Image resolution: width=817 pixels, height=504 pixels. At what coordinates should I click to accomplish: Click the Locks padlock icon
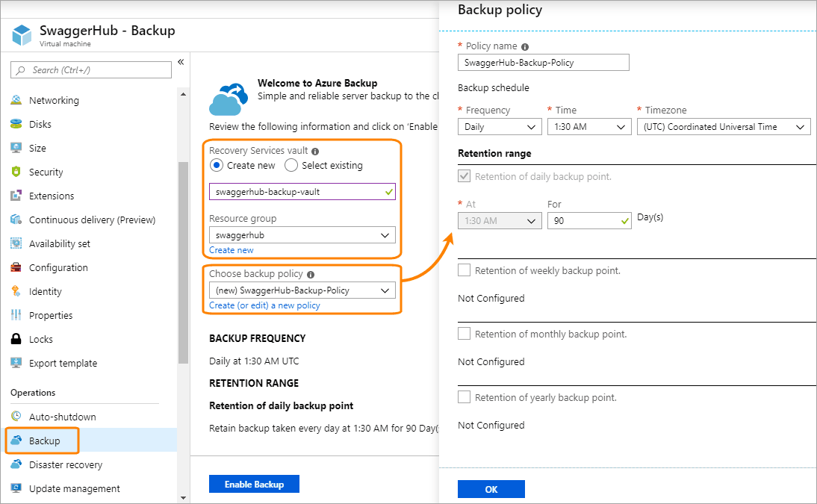[x=16, y=339]
